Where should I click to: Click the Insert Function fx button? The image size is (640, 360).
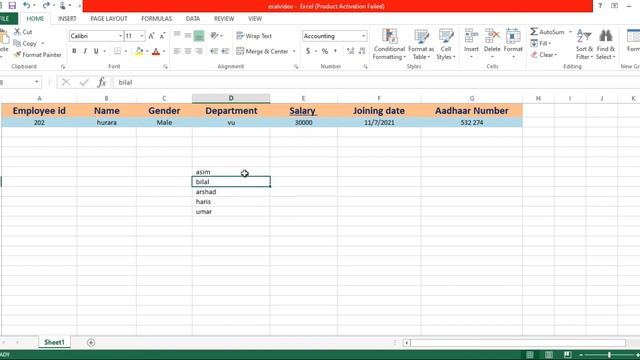(x=102, y=82)
